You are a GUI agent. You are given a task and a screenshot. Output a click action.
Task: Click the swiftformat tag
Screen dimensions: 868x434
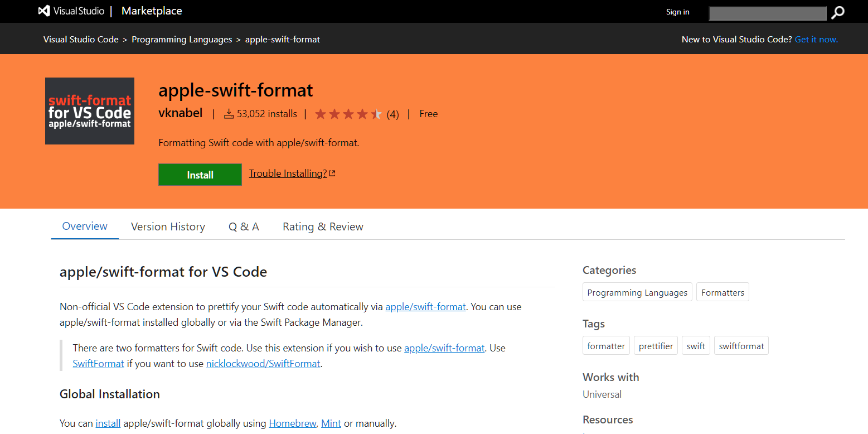(x=741, y=346)
